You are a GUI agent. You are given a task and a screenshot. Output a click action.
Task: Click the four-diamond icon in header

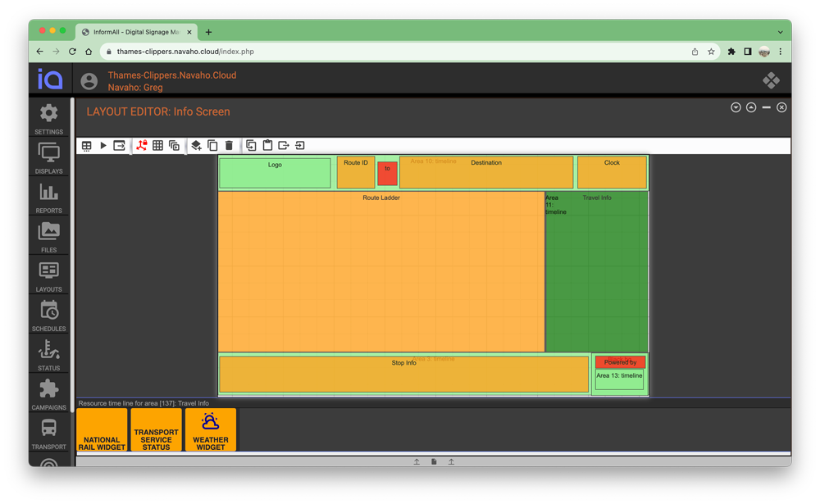[x=771, y=80]
